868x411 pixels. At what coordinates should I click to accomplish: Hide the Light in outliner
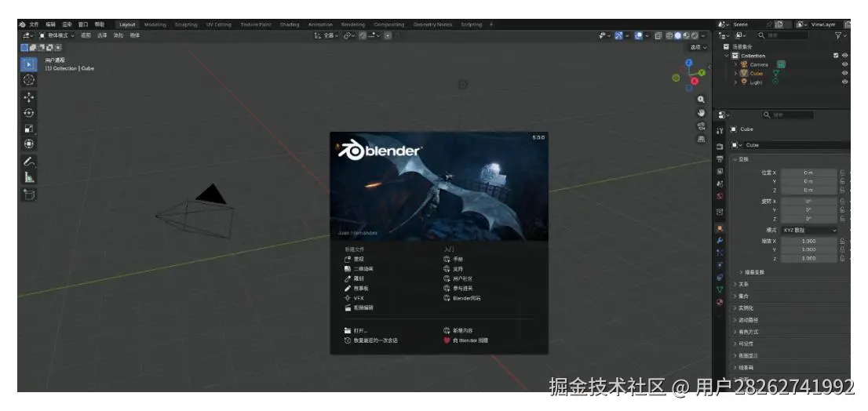point(844,82)
